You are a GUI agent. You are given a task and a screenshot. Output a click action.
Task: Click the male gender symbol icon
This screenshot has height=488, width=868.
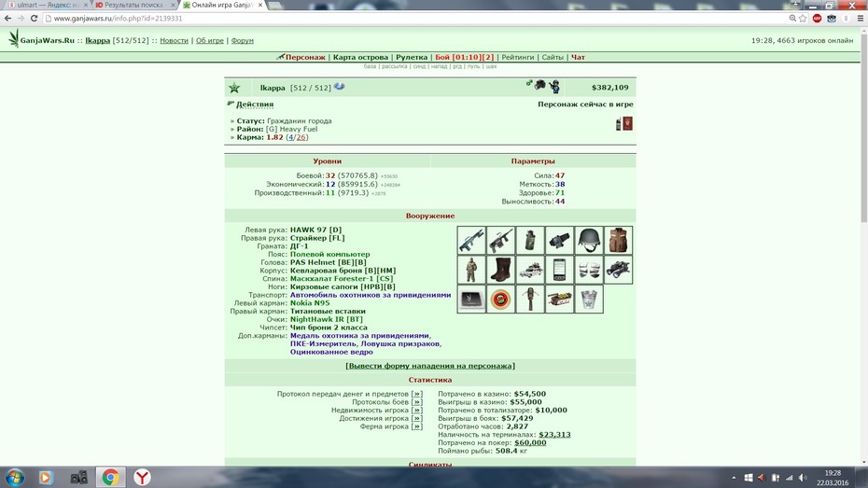pyautogui.click(x=528, y=84)
